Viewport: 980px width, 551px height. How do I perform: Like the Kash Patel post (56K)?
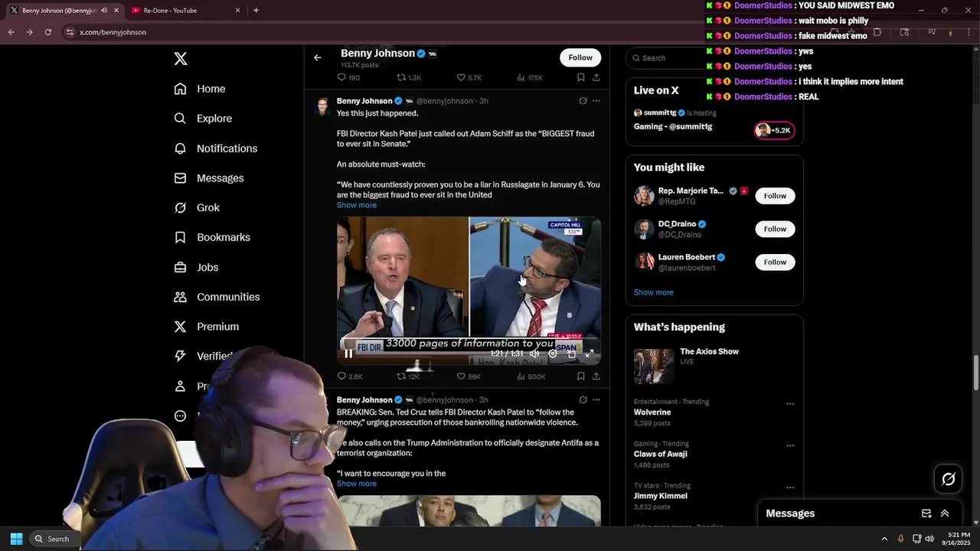pyautogui.click(x=469, y=377)
